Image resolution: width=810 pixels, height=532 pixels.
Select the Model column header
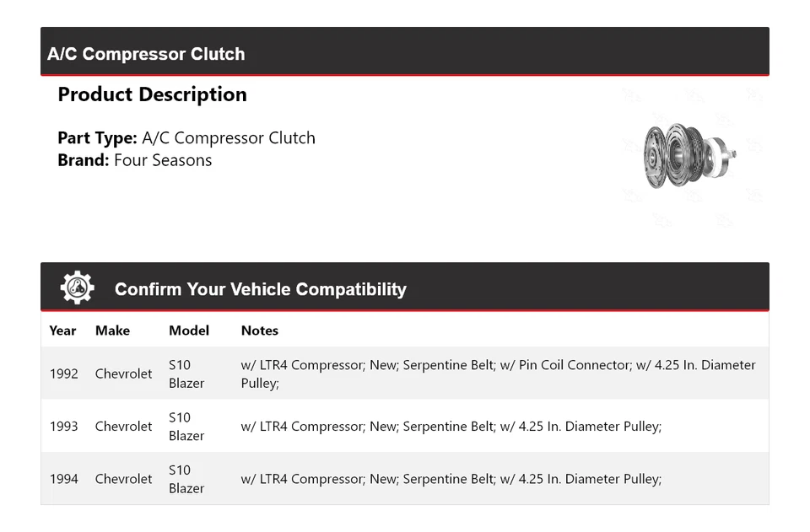click(189, 330)
